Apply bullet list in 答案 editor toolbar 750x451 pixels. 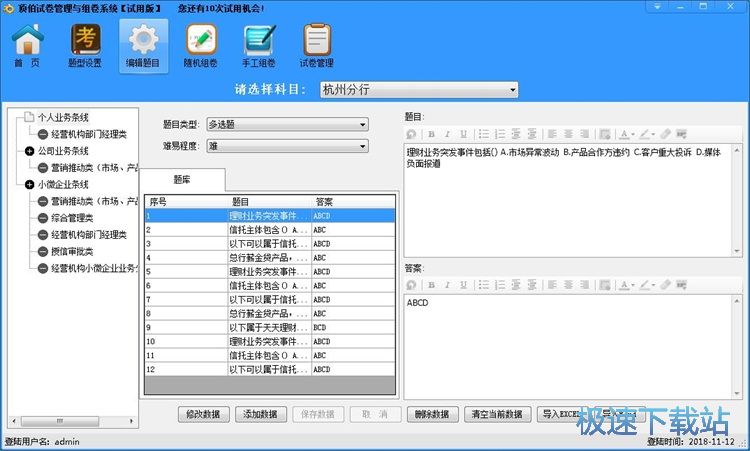(x=484, y=285)
